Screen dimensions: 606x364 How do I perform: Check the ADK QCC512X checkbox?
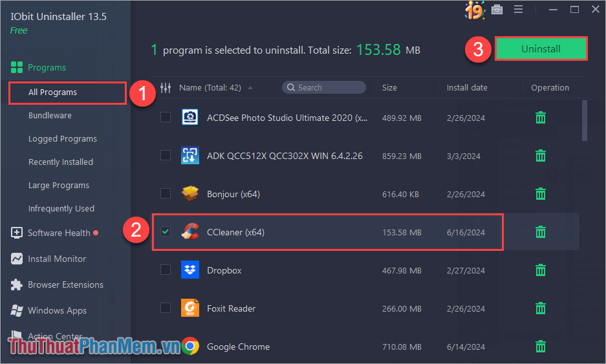166,155
